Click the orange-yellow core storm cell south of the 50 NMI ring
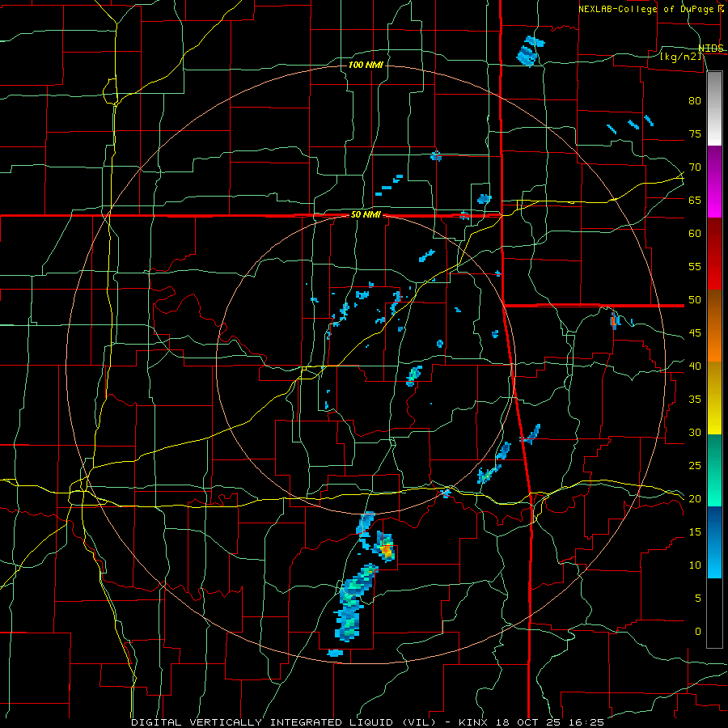 pyautogui.click(x=385, y=550)
